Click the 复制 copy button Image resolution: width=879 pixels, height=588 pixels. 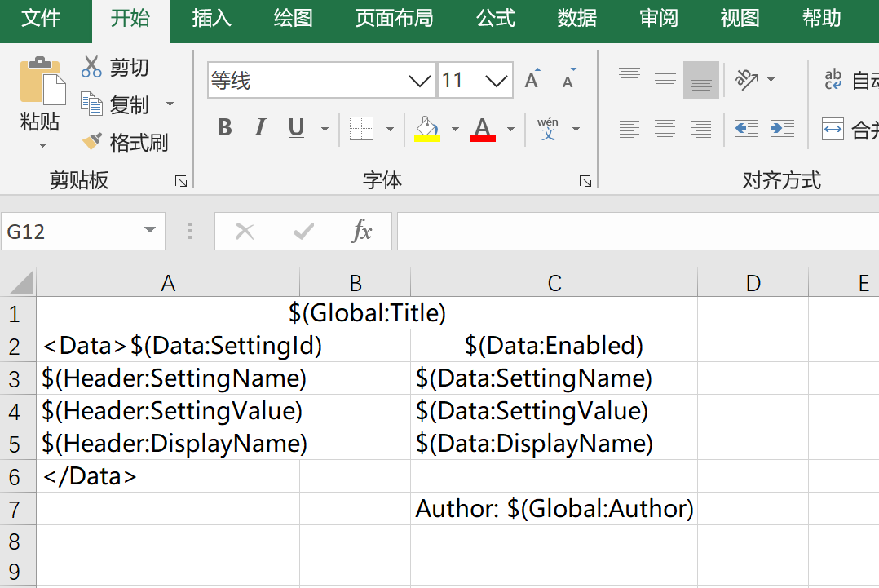coord(118,104)
